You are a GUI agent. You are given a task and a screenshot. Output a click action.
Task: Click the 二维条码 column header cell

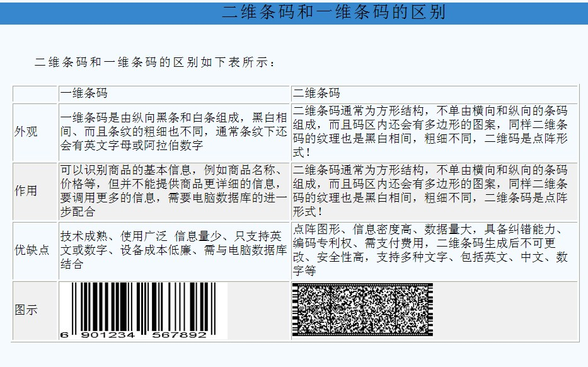click(434, 93)
